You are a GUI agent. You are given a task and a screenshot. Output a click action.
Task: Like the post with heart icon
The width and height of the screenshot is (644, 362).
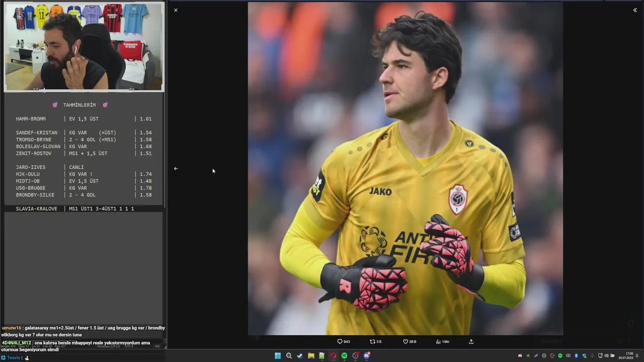(409, 341)
